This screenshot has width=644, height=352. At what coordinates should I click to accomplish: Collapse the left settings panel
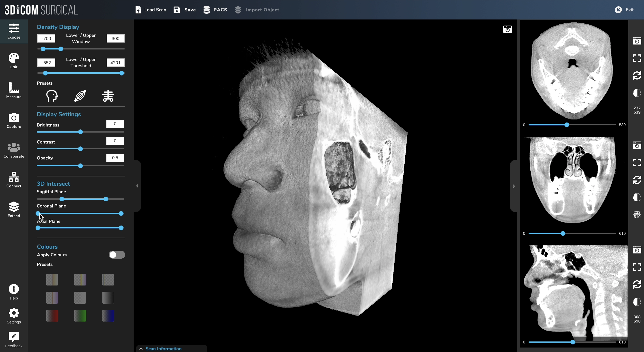point(138,186)
